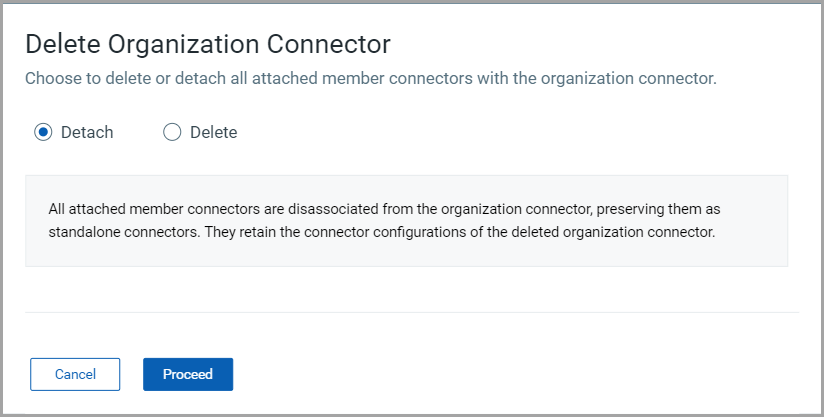Click the Detach option label text
824x417 pixels.
(x=87, y=132)
